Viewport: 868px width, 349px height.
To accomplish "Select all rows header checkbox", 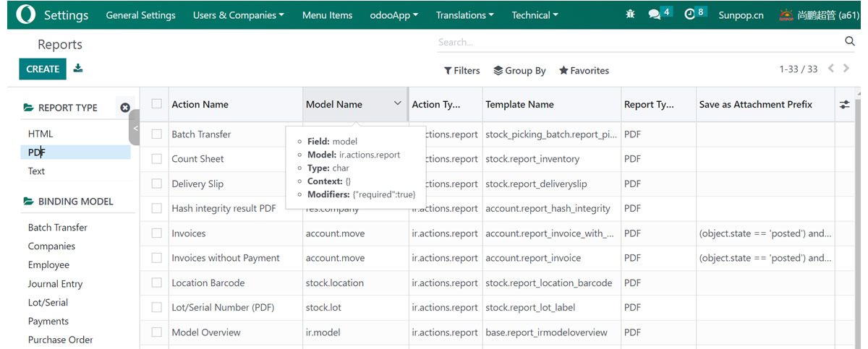I will click(156, 104).
